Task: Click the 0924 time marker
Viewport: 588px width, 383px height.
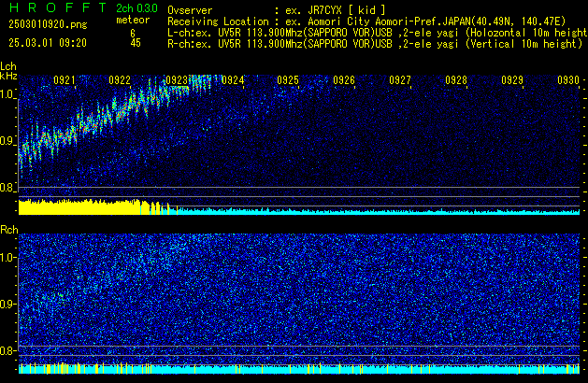Action: tap(233, 80)
